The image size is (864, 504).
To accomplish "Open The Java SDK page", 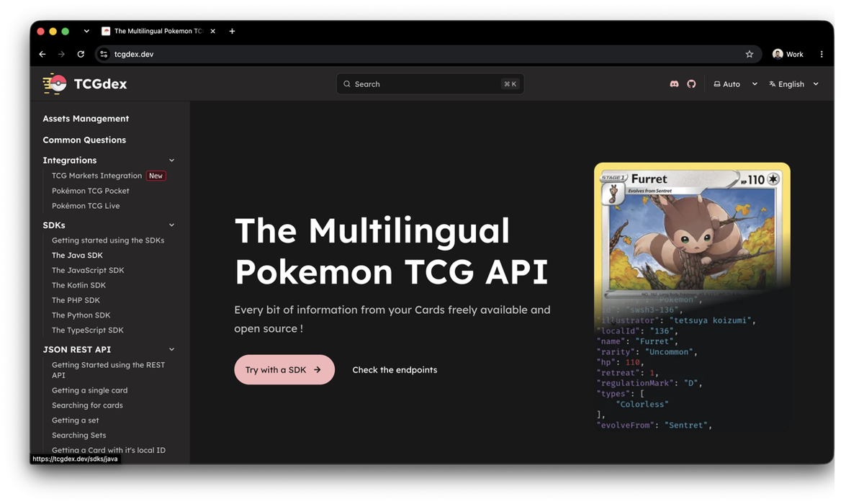I will (77, 256).
